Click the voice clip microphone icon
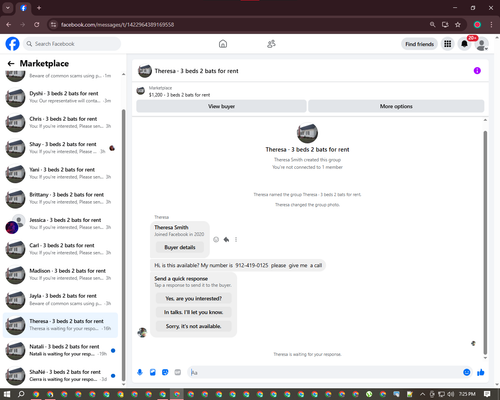Screen dimensions: 500x400 tap(140, 372)
